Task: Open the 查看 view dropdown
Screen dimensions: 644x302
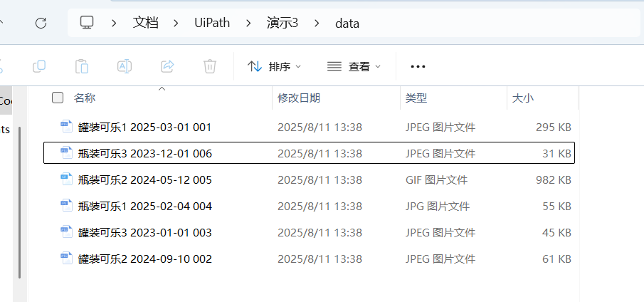Action: click(354, 66)
